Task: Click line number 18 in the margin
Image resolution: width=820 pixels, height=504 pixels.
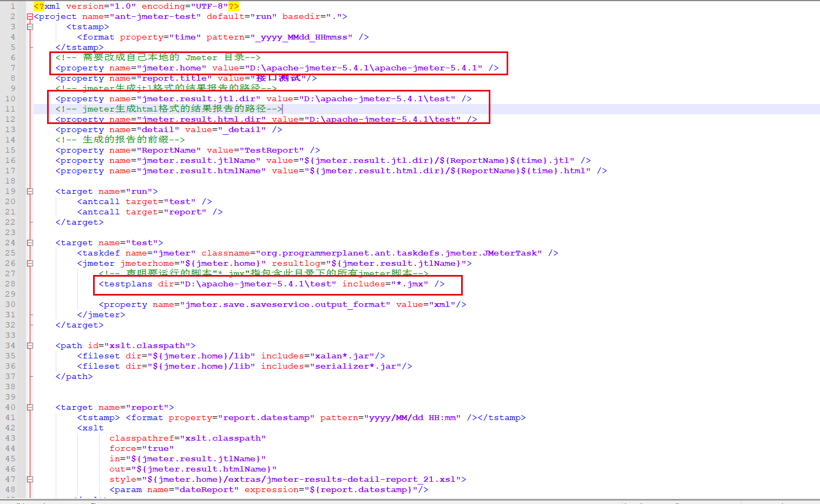Action: point(10,181)
